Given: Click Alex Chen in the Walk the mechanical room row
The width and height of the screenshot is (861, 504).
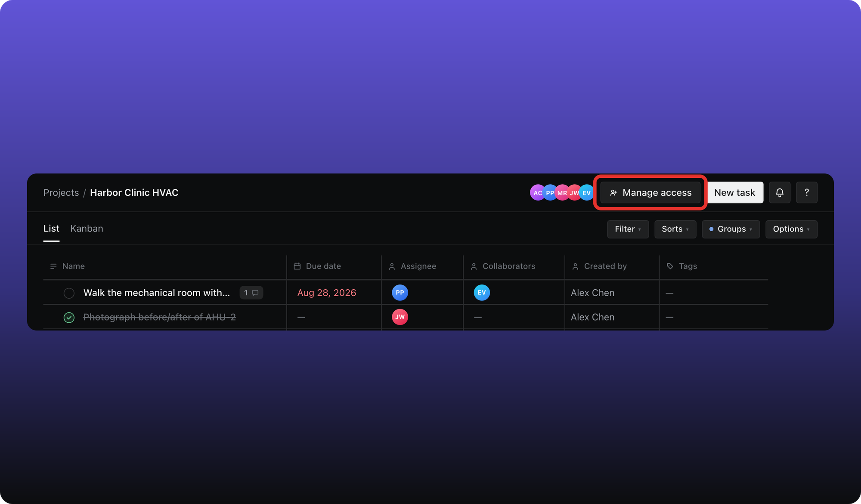Looking at the screenshot, I should [x=592, y=293].
